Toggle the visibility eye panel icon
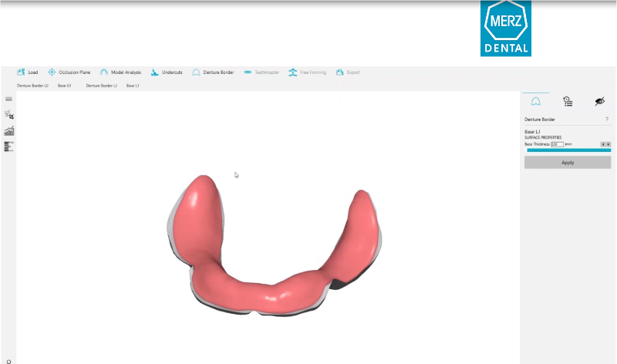This screenshot has height=364, width=617. coord(599,101)
